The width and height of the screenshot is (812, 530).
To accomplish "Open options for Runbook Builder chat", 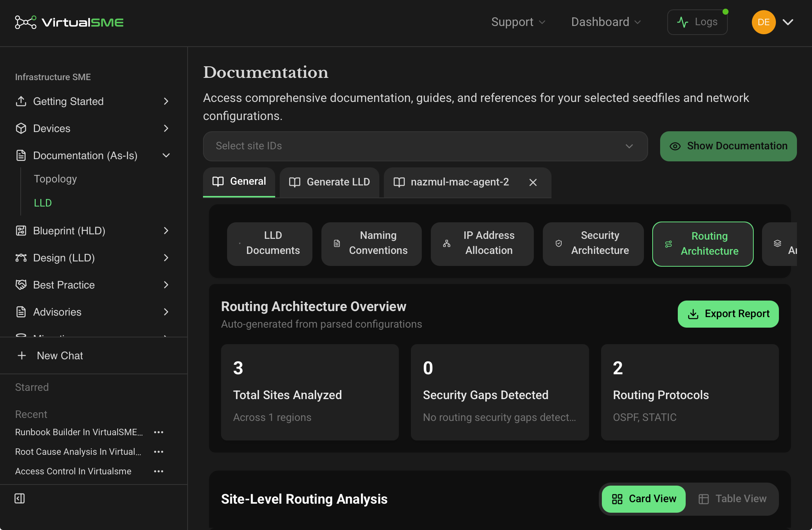I will (159, 432).
